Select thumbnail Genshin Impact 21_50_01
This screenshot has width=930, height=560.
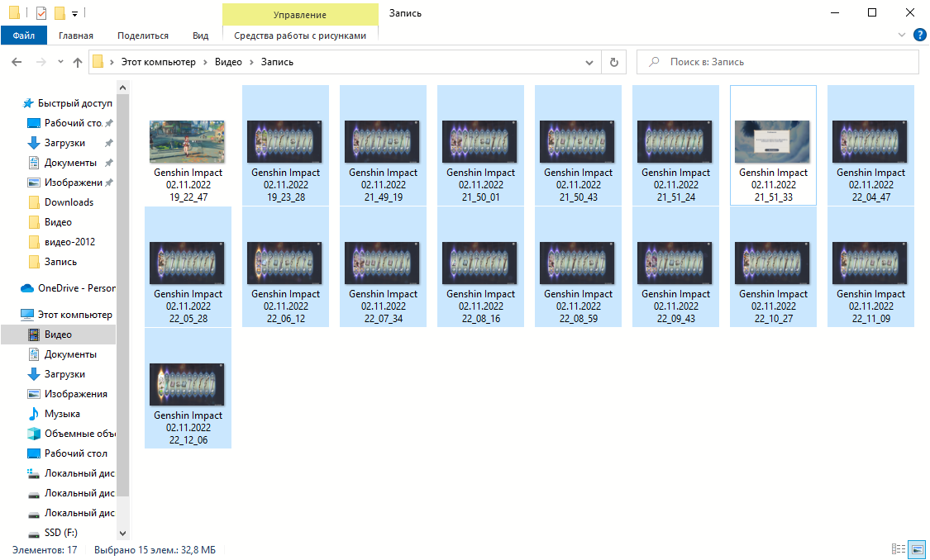[480, 145]
